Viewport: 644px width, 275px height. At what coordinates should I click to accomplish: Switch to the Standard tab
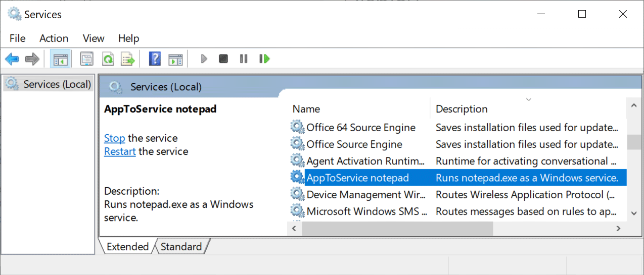pos(181,247)
